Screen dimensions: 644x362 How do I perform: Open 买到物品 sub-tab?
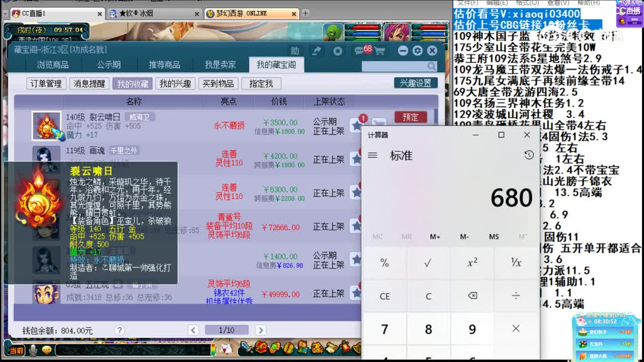[x=218, y=83]
